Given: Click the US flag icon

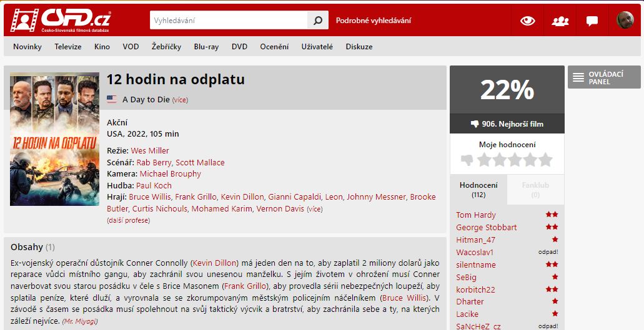Looking at the screenshot, I should pos(112,99).
